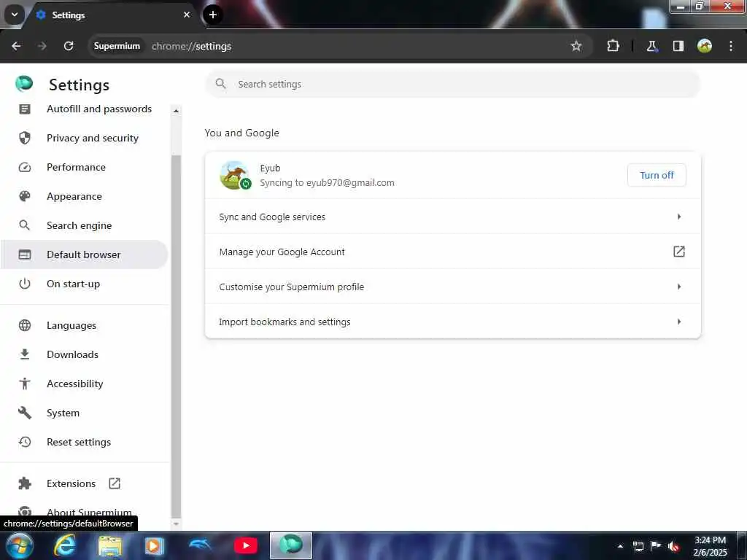Image resolution: width=747 pixels, height=560 pixels.
Task: Open the three-dot browser menu
Action: (731, 46)
